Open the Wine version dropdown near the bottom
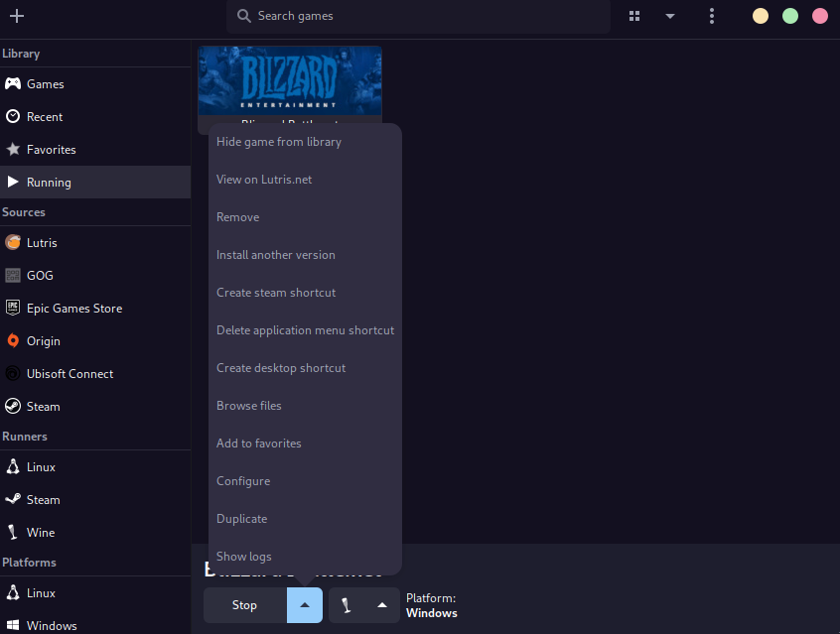This screenshot has height=634, width=840. (x=382, y=604)
